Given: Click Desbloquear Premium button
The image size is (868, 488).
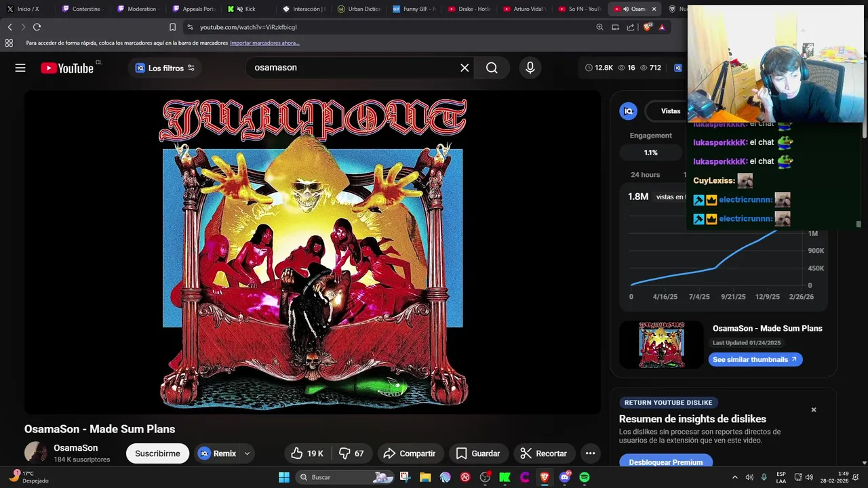Looking at the screenshot, I should [666, 462].
